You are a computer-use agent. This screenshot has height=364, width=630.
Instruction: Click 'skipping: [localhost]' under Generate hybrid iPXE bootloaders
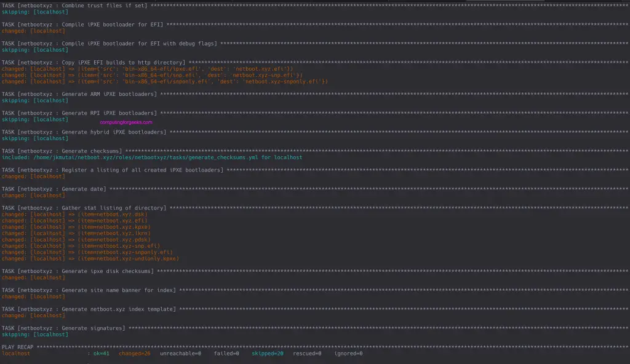click(35, 138)
